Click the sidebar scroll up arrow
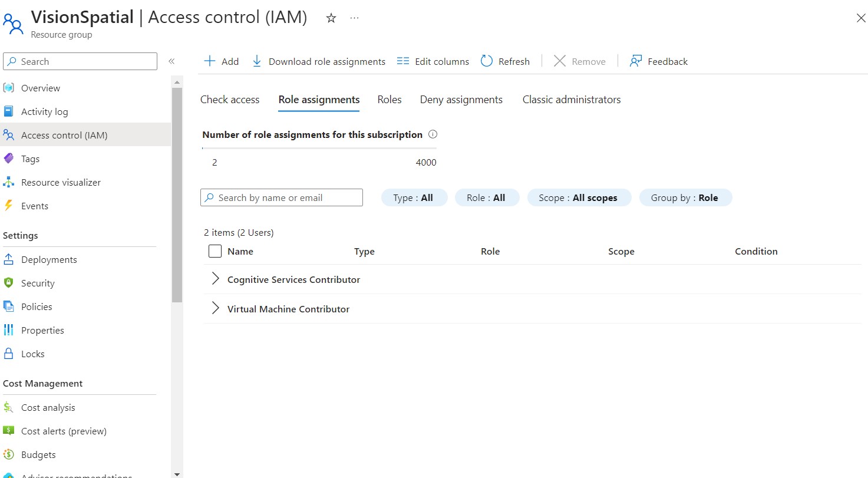Screen dimensions: 868x478 [177, 81]
